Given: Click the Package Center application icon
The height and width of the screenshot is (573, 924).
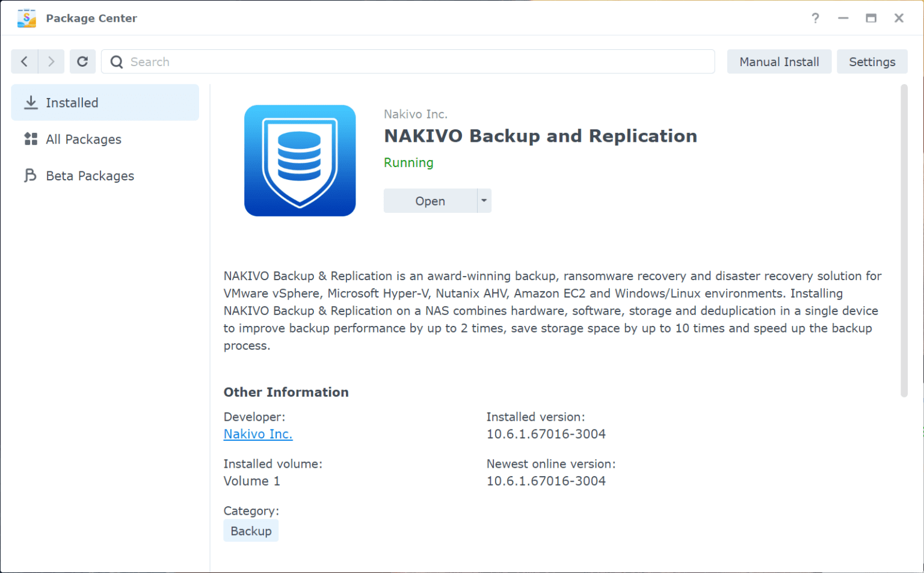Looking at the screenshot, I should click(26, 18).
